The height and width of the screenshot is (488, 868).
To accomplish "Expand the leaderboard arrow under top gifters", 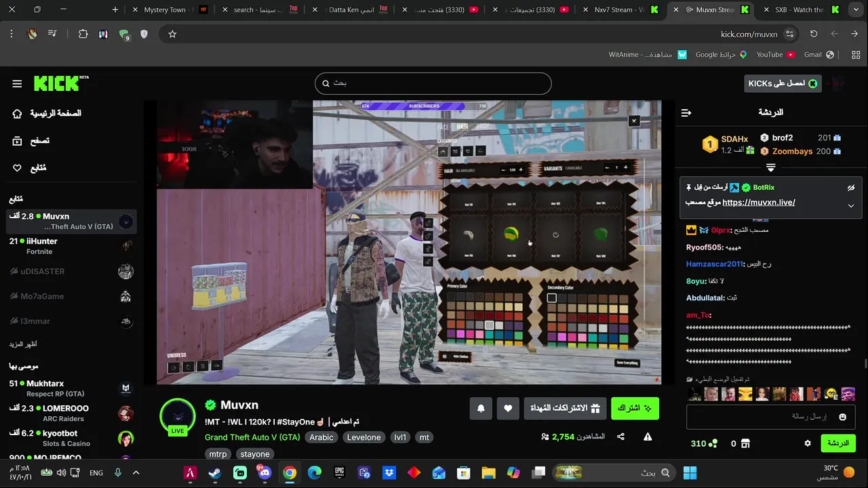I will pyautogui.click(x=770, y=167).
